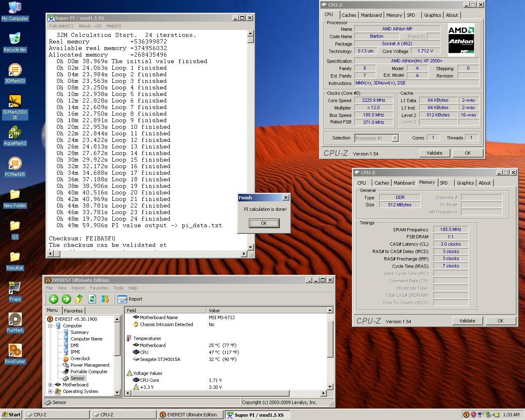Click EVEREST tree scroll-up arrow
Viewport: 525px width, 420px height.
[117, 319]
